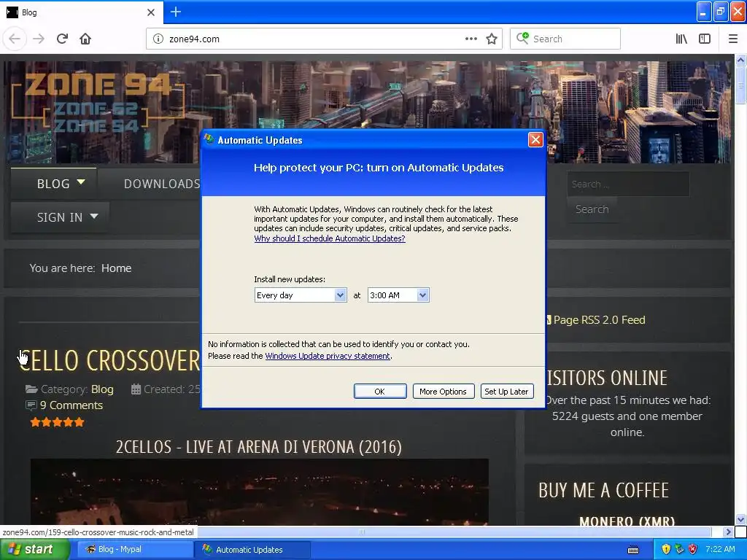
Task: Open a new tab with plus icon
Action: point(176,12)
